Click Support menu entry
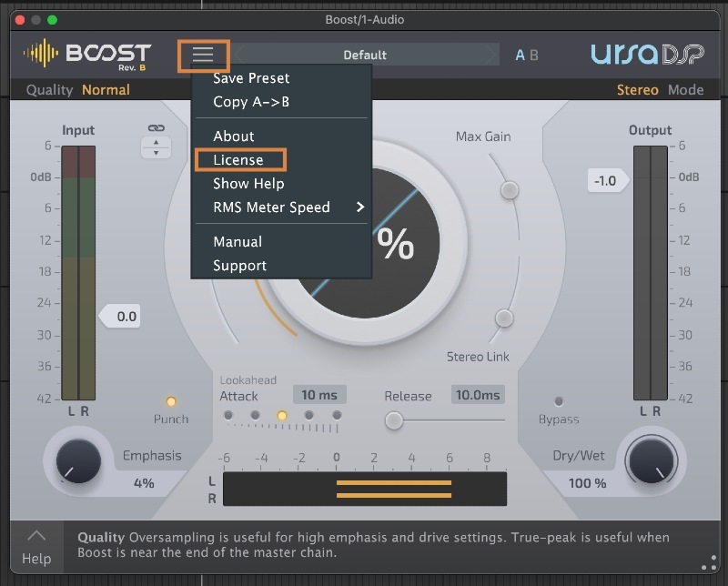This screenshot has height=586, width=728. (x=239, y=265)
